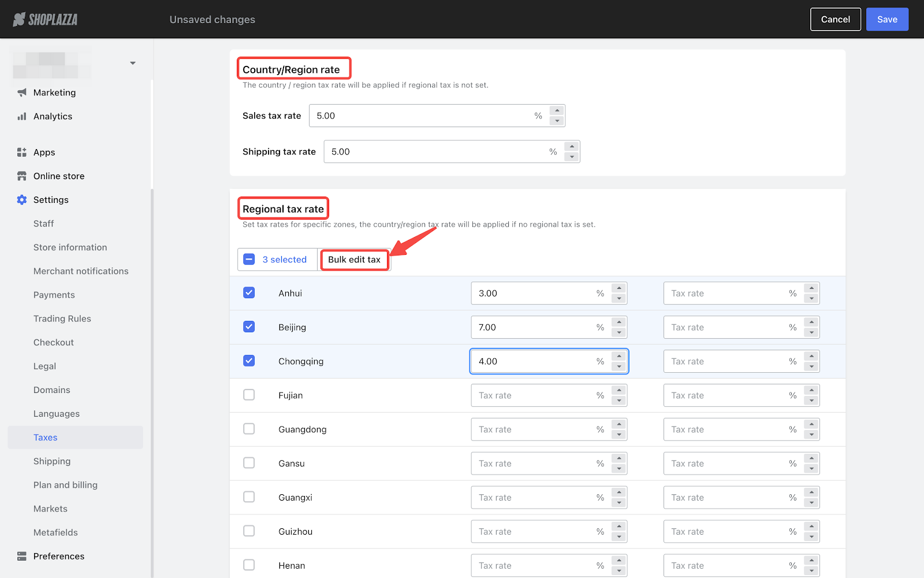The height and width of the screenshot is (578, 924).
Task: Check the Guangxi checkbox
Action: (249, 497)
